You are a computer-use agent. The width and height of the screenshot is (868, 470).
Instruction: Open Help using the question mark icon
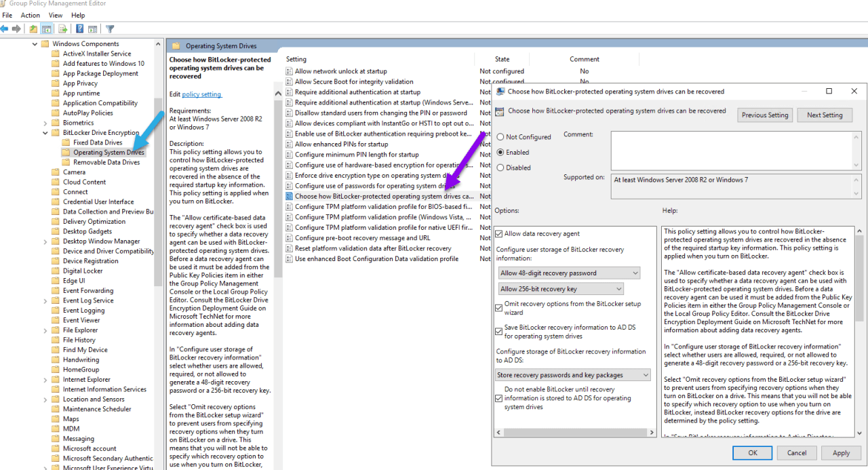79,28
